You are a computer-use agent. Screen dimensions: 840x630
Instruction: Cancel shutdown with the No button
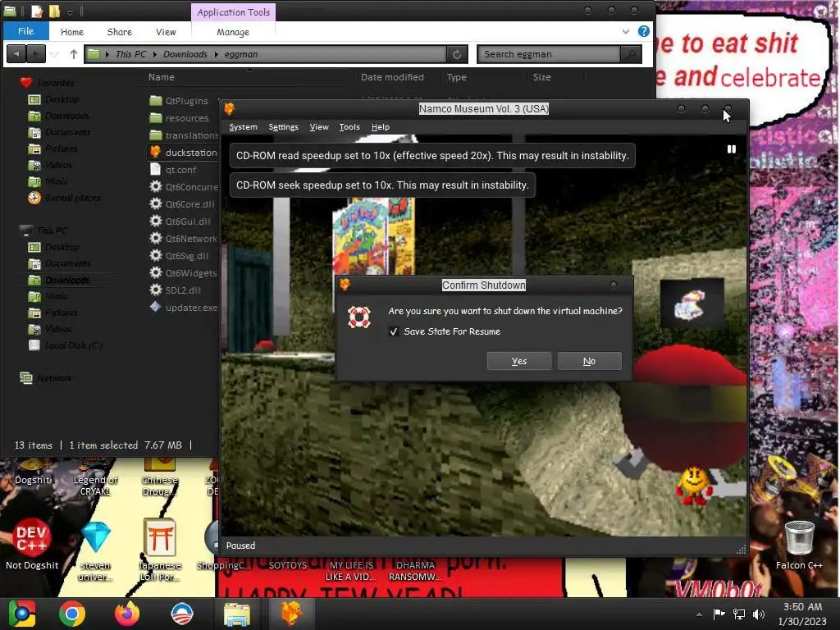[x=589, y=361]
